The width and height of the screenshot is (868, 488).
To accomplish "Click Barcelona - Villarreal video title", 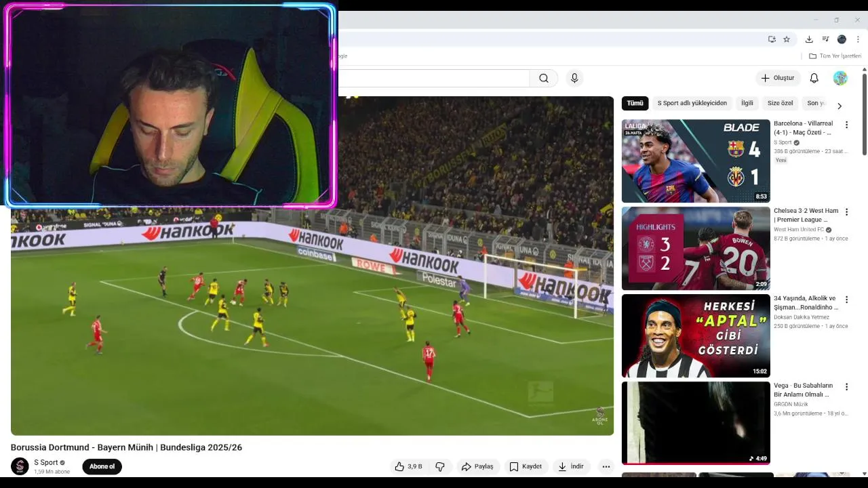I will [804, 128].
